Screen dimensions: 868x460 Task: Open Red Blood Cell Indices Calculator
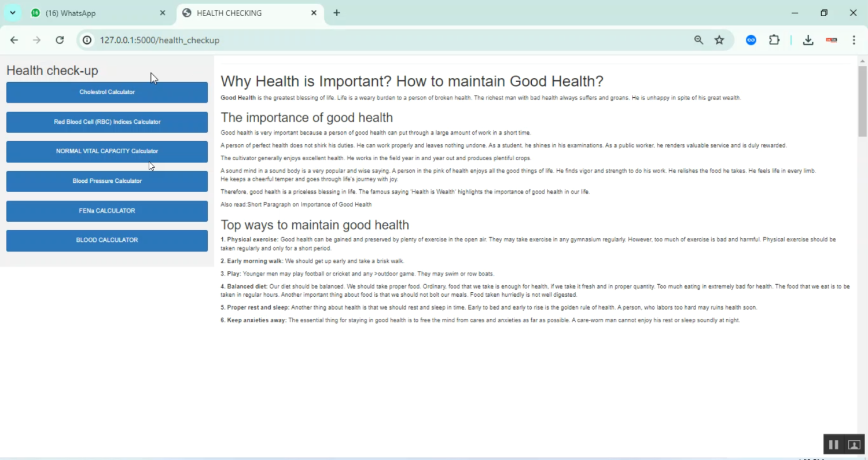(x=107, y=122)
